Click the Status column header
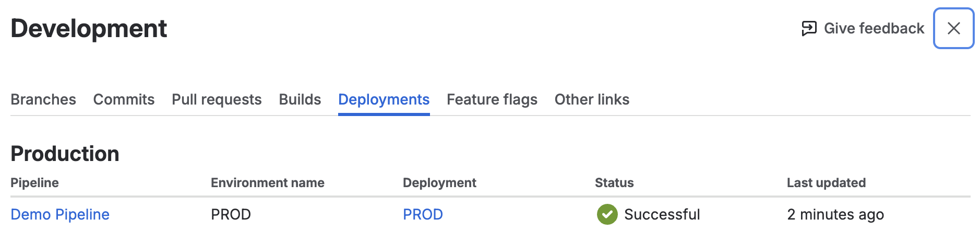This screenshot has width=980, height=230. point(614,182)
